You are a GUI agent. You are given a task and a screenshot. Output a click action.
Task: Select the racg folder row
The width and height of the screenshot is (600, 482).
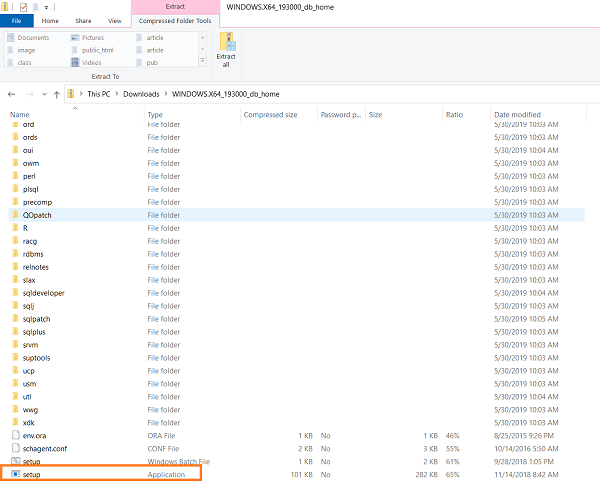point(297,241)
